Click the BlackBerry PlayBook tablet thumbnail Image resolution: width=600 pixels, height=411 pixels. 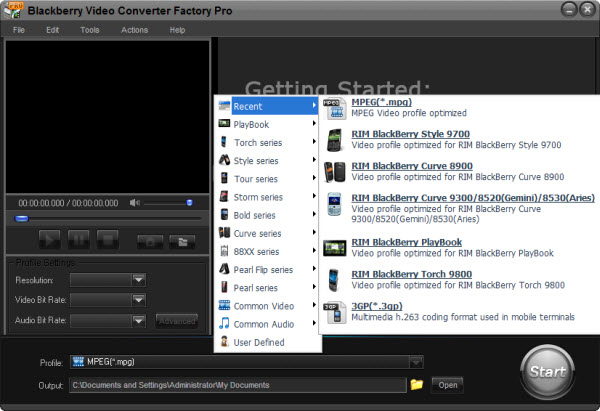334,248
